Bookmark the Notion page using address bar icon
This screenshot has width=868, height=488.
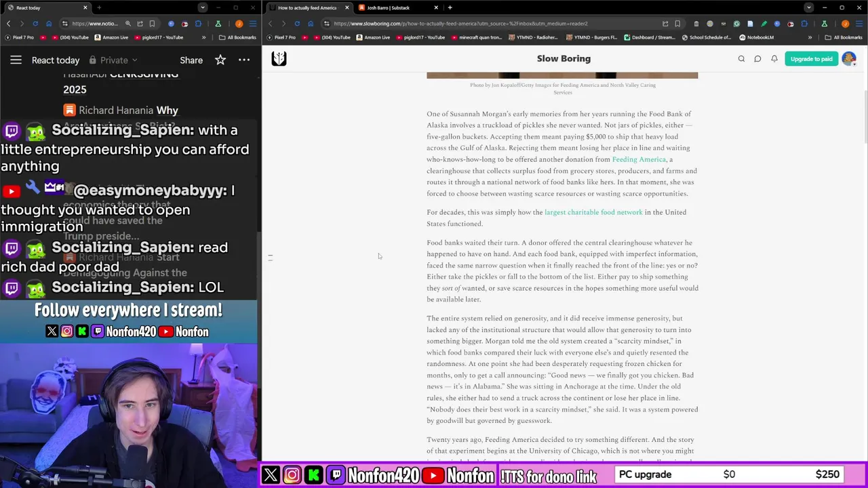coord(152,24)
